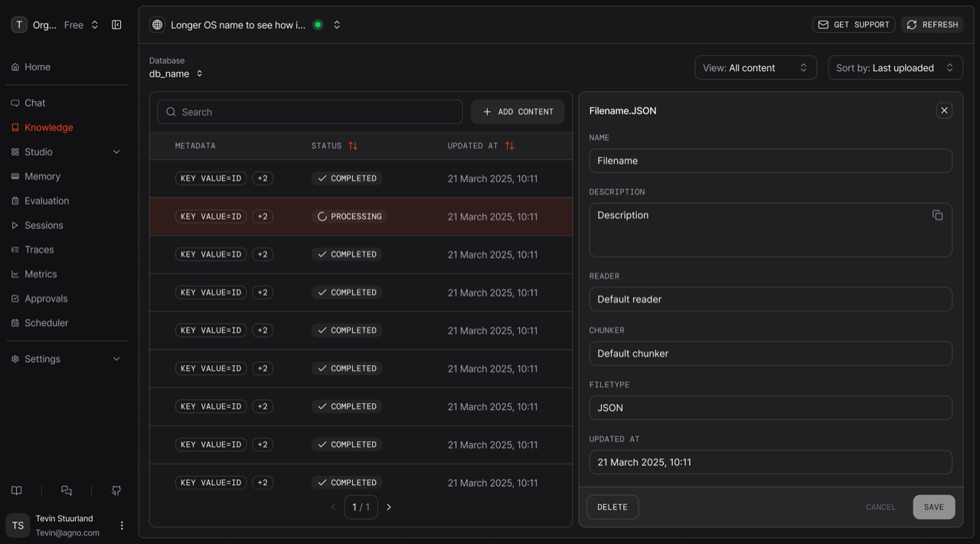The image size is (980, 544).
Task: Click the Metrics chart icon
Action: click(15, 275)
